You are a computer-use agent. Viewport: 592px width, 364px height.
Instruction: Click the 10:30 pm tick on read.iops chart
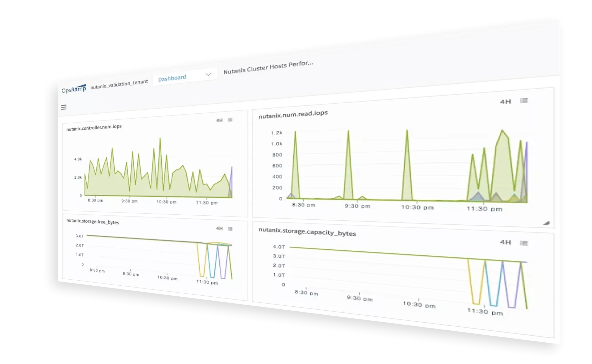click(x=417, y=207)
